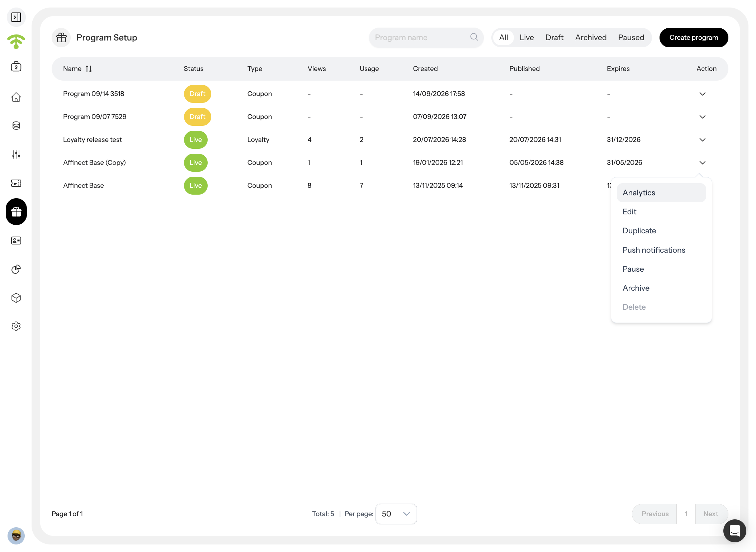Image resolution: width=756 pixels, height=552 pixels.
Task: Select the row named Program 09/14 3518
Action: (x=94, y=94)
